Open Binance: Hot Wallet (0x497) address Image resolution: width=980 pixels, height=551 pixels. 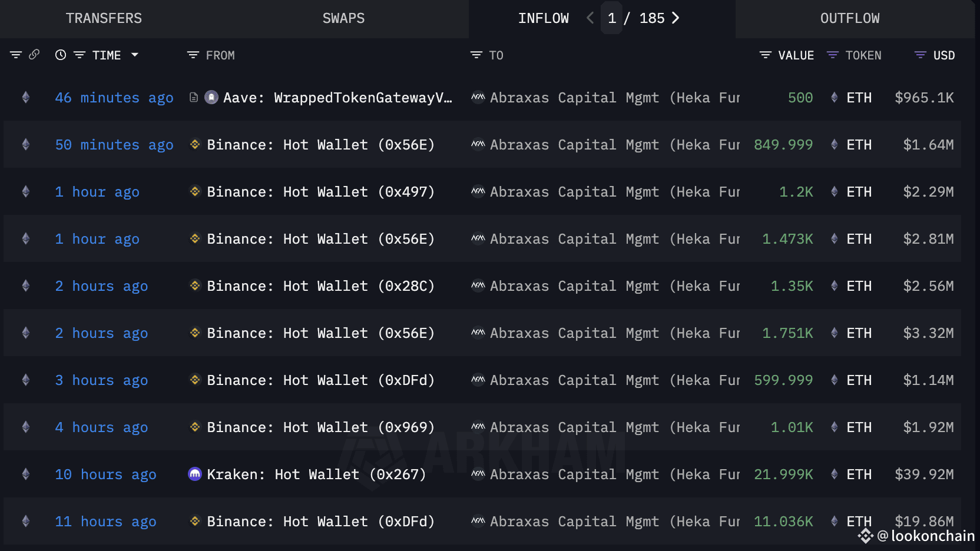[x=320, y=192]
